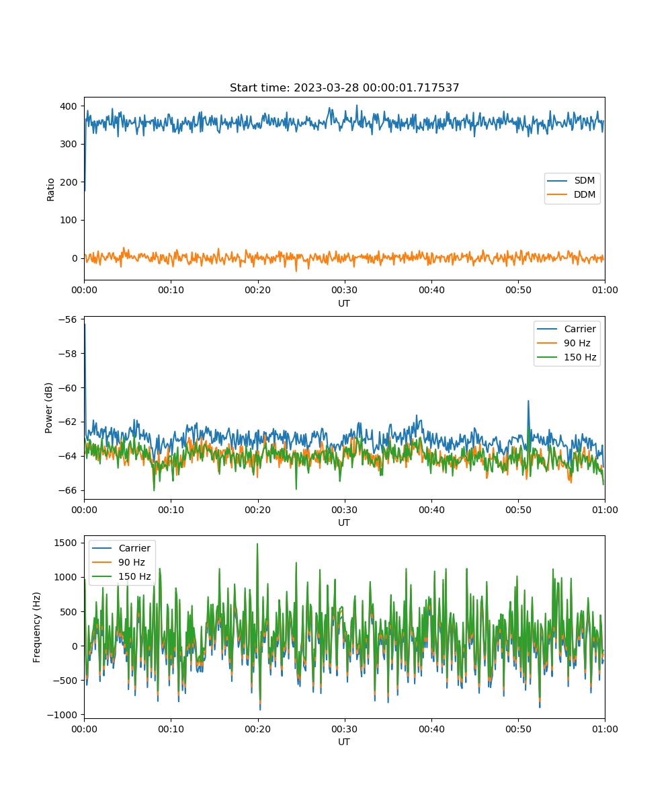The height and width of the screenshot is (807, 672).
Task: Click 150 Hz in the Frequency plot legend
Action: pos(122,576)
